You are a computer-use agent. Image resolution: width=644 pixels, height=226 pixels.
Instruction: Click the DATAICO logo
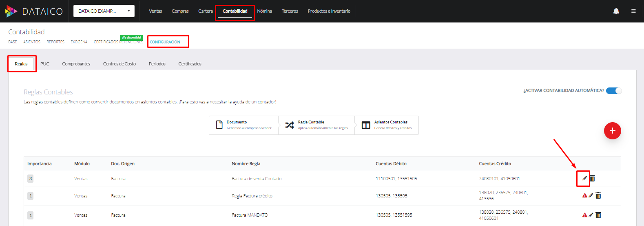point(34,11)
